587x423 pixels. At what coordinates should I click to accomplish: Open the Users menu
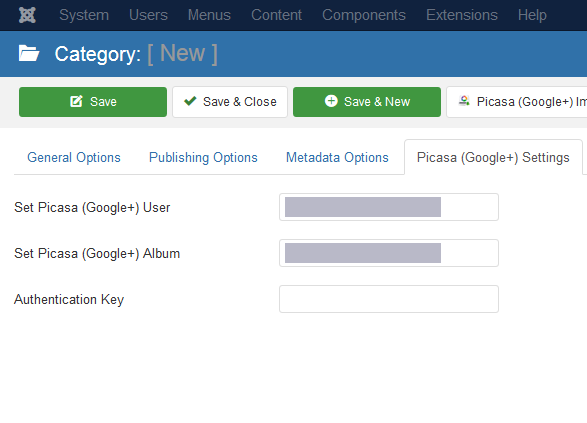[x=148, y=15]
